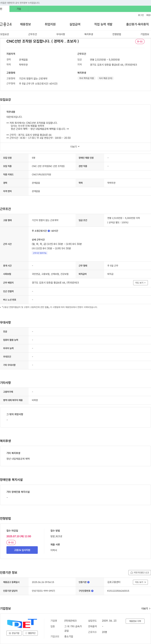Screen dimensions: 151x644
Task: Open the 취업지원 menu
Action: pyautogui.click(x=50, y=24)
